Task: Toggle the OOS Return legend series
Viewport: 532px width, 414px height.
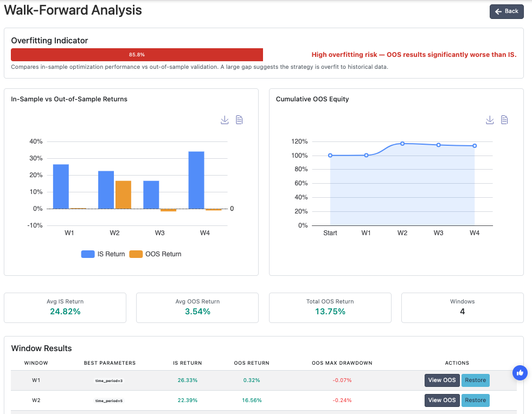Action: click(156, 254)
